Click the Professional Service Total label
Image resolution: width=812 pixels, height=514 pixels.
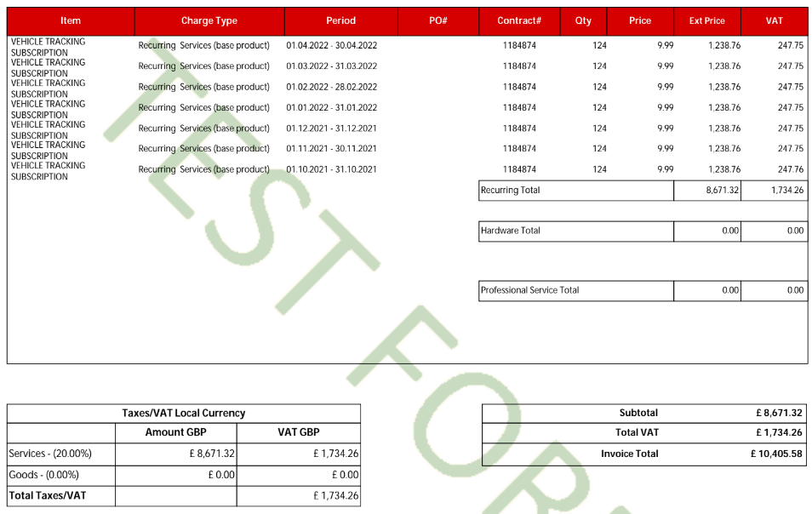pyautogui.click(x=529, y=290)
